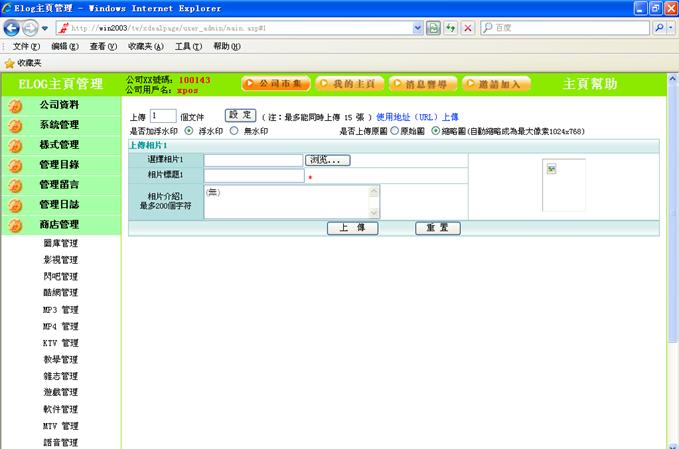679x449 pixels.
Task: Expand the 管理目錄 sidebar section
Action: [x=59, y=164]
